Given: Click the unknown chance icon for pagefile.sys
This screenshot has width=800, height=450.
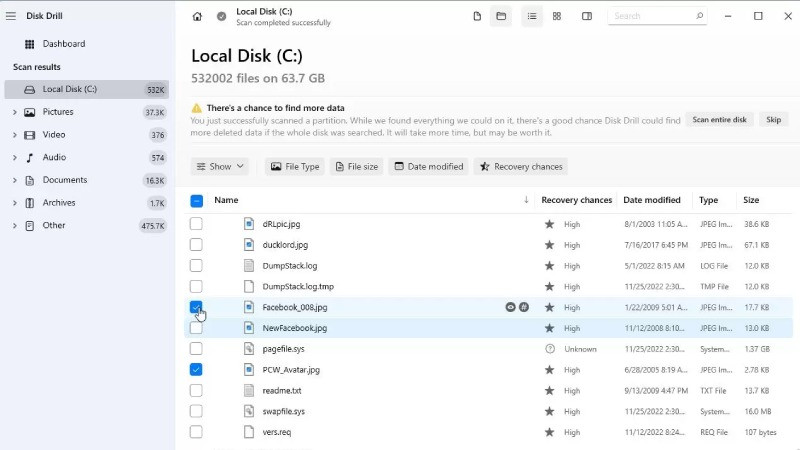Looking at the screenshot, I should [x=549, y=349].
